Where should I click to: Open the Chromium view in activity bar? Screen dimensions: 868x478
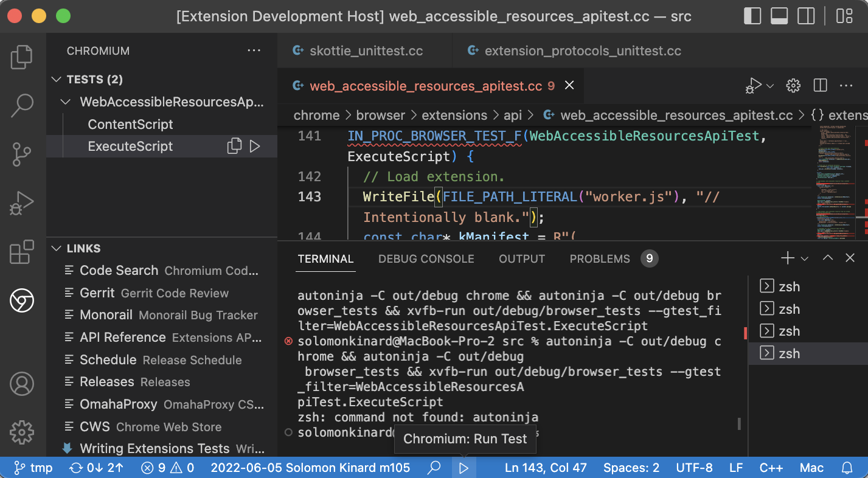[x=22, y=300]
